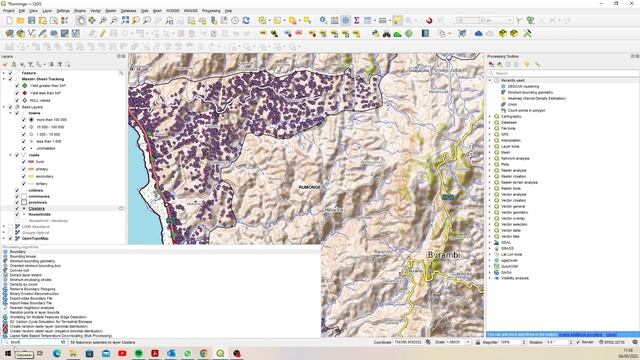Open a project with the folder icon

click(x=20, y=20)
